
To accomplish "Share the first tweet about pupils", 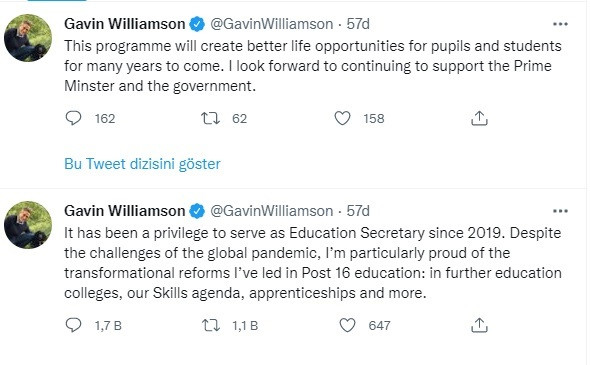I will pos(479,118).
